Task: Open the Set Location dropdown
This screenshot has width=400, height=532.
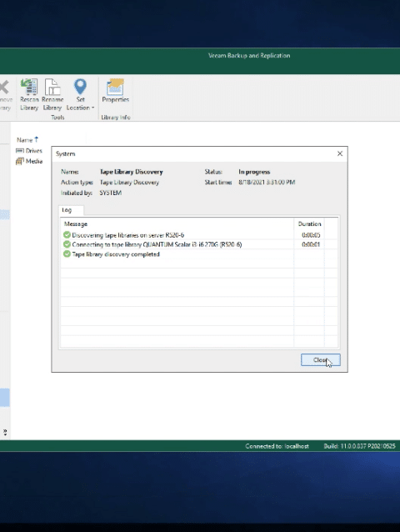Action: click(x=80, y=94)
